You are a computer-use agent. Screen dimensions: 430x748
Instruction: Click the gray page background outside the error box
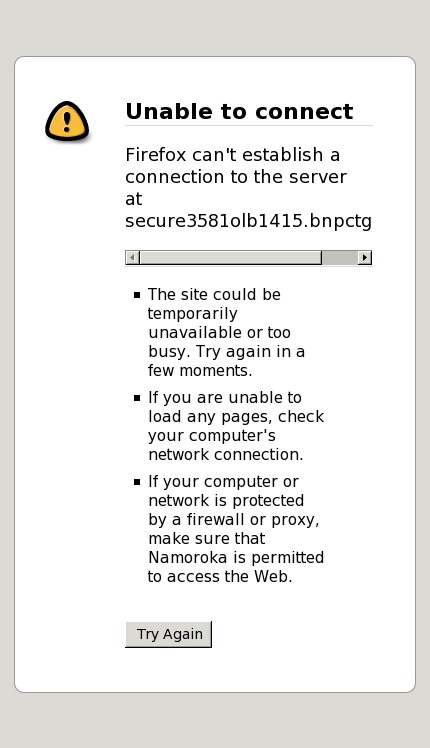tap(215, 29)
